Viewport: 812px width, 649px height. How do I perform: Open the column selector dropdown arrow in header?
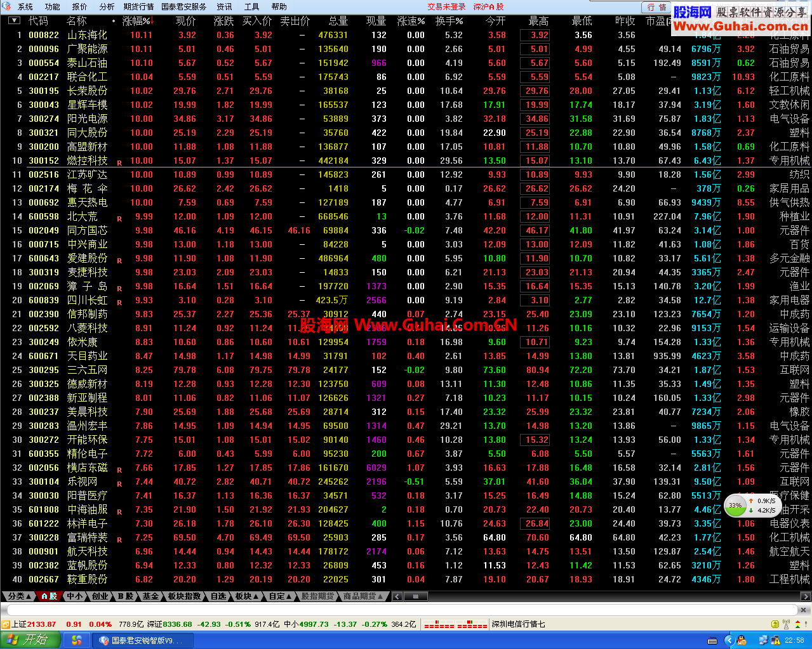(14, 20)
